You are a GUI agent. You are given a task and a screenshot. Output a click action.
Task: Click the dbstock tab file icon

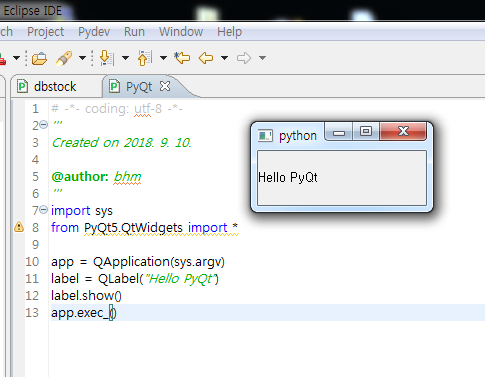(x=22, y=87)
